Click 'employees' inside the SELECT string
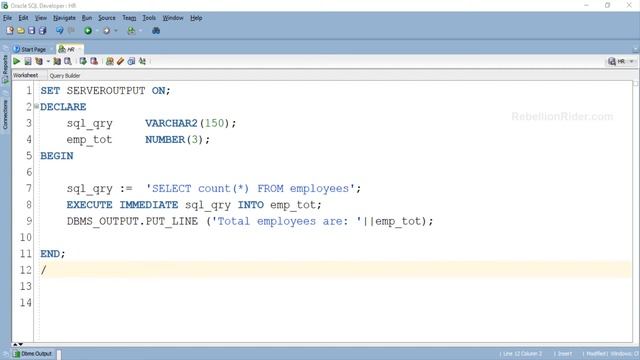This screenshot has width=640, height=360. [x=319, y=189]
